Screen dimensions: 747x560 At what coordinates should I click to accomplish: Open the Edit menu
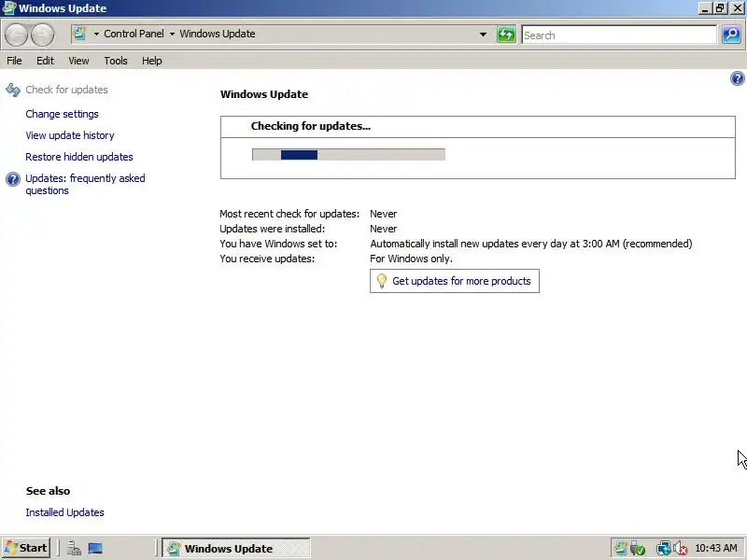tap(45, 61)
